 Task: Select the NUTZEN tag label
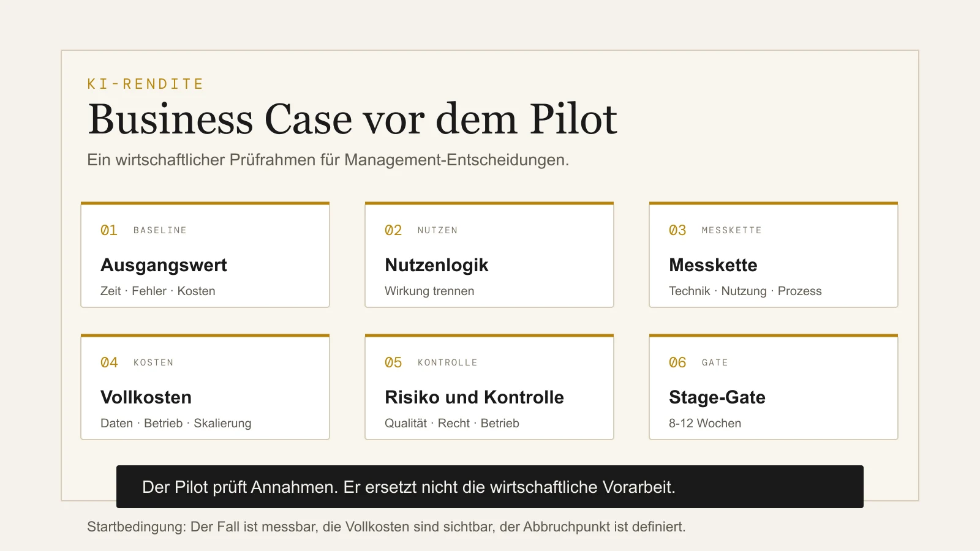(437, 230)
